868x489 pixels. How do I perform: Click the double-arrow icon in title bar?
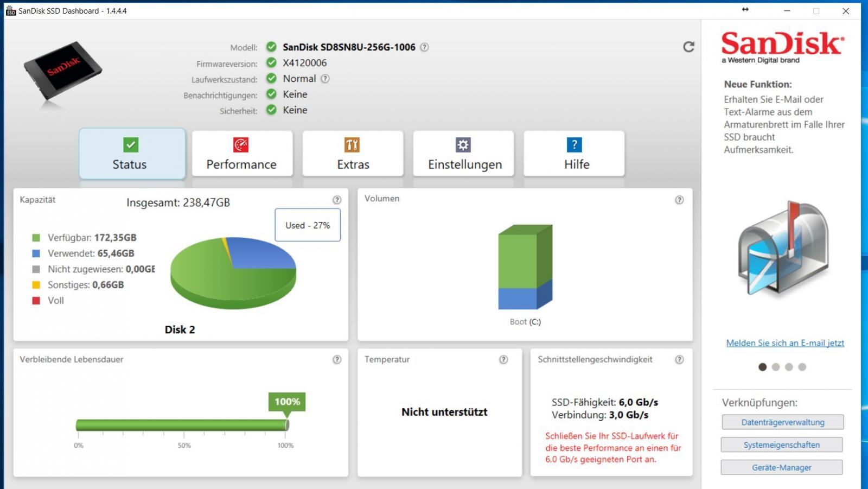click(x=745, y=10)
